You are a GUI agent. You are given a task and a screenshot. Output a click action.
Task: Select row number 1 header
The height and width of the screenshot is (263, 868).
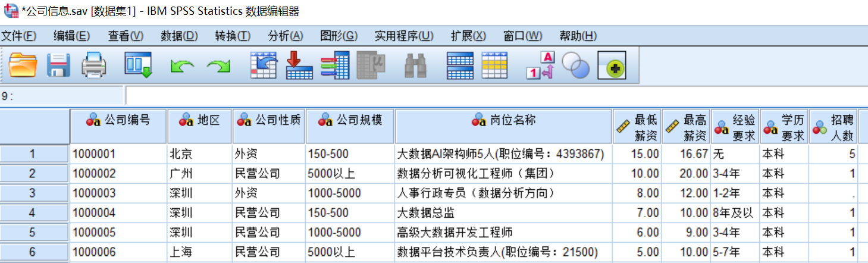pos(35,154)
